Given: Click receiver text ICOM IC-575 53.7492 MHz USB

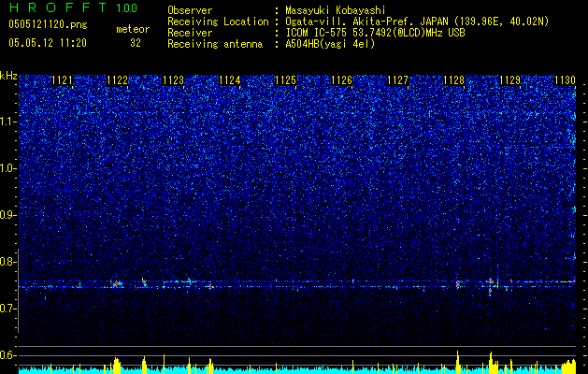Looking at the screenshot, I should (376, 33).
